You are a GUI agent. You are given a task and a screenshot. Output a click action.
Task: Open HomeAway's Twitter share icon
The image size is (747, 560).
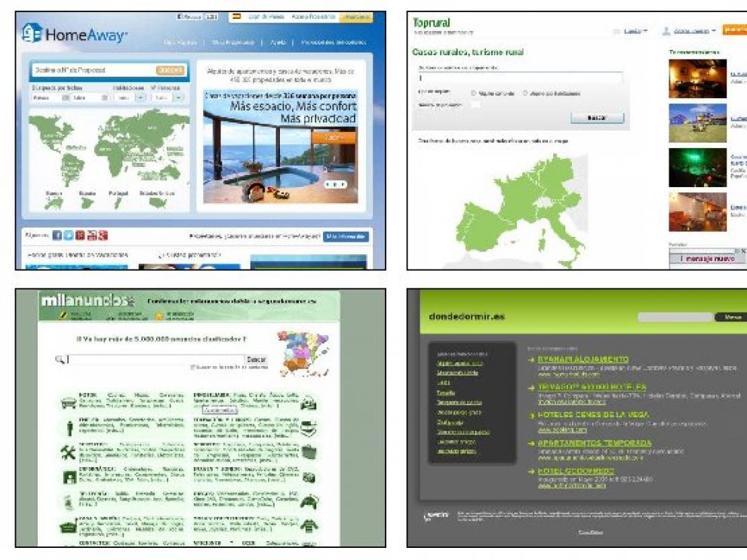(x=69, y=235)
